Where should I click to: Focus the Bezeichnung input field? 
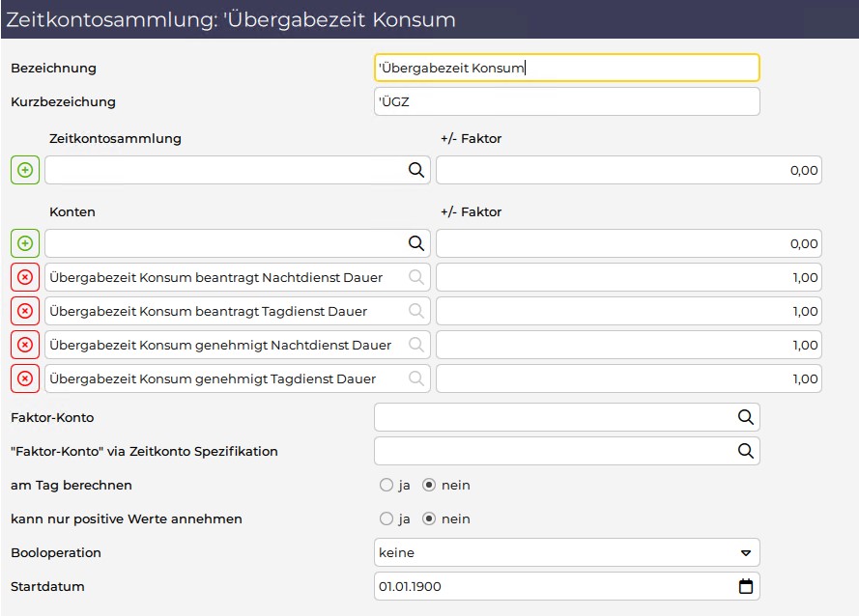click(x=567, y=68)
